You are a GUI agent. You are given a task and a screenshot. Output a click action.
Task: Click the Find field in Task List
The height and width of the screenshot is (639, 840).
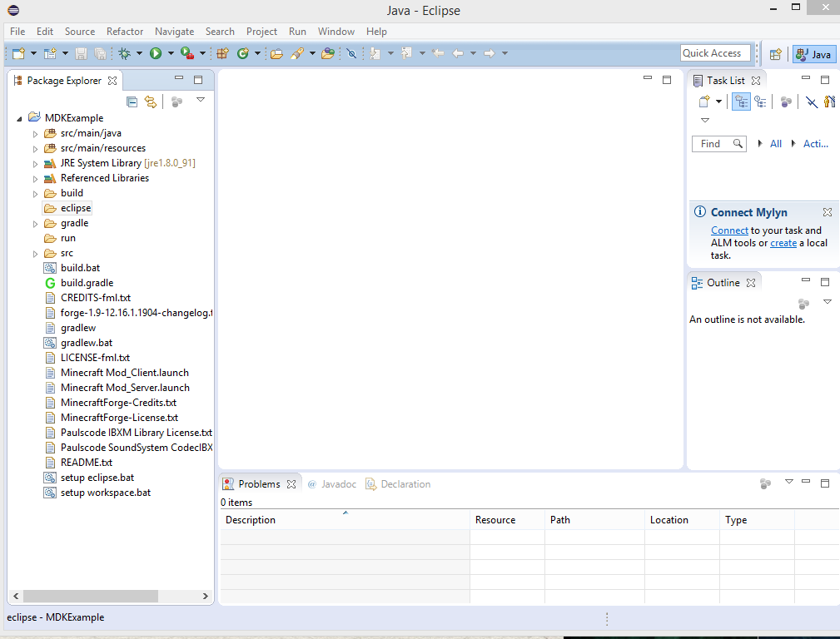click(719, 144)
